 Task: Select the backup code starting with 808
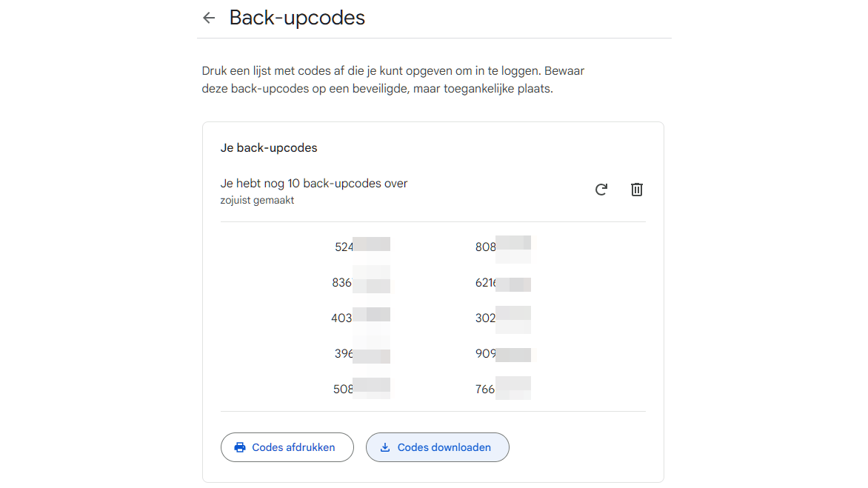click(503, 247)
